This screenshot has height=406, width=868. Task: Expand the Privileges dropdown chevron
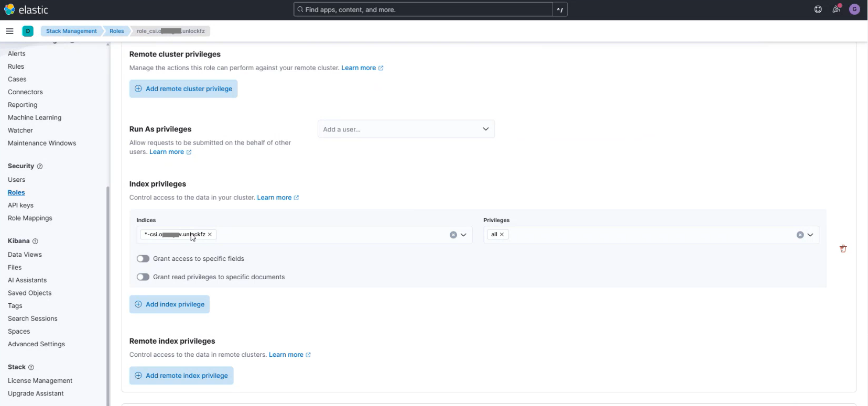point(810,235)
